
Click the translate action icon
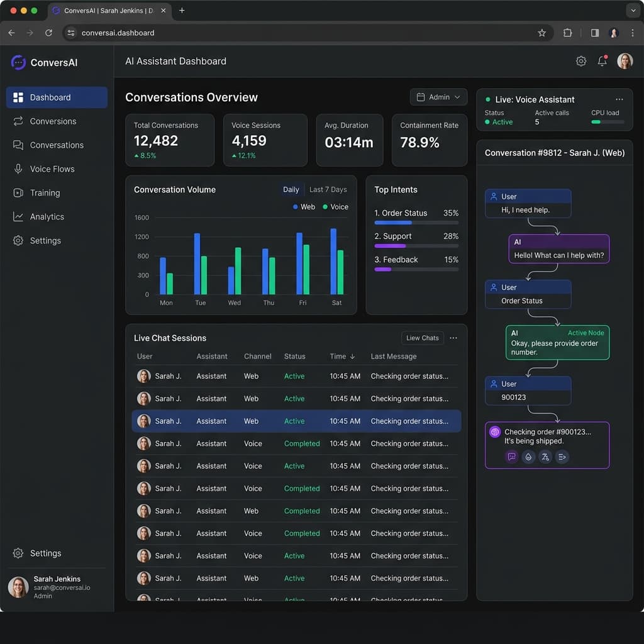click(x=545, y=457)
